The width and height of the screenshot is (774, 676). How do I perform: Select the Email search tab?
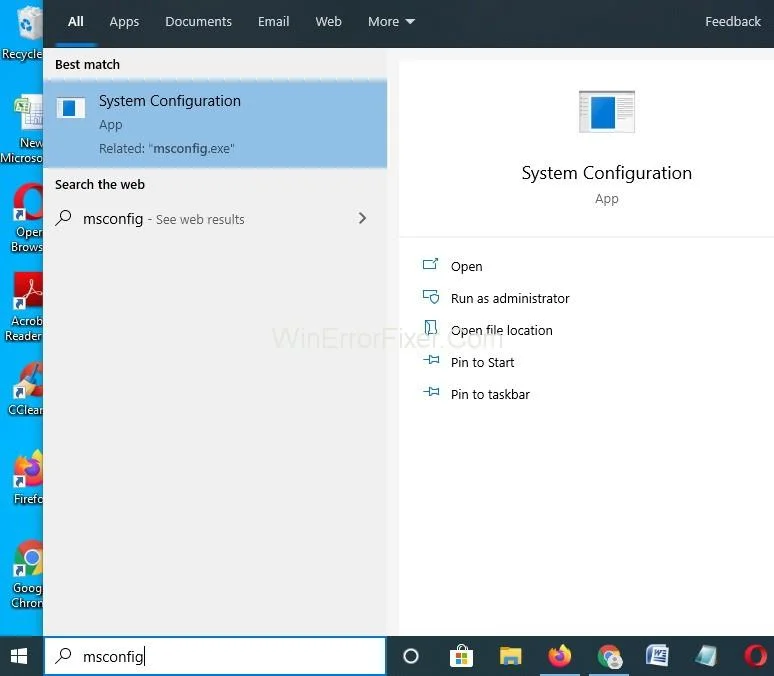pyautogui.click(x=273, y=21)
